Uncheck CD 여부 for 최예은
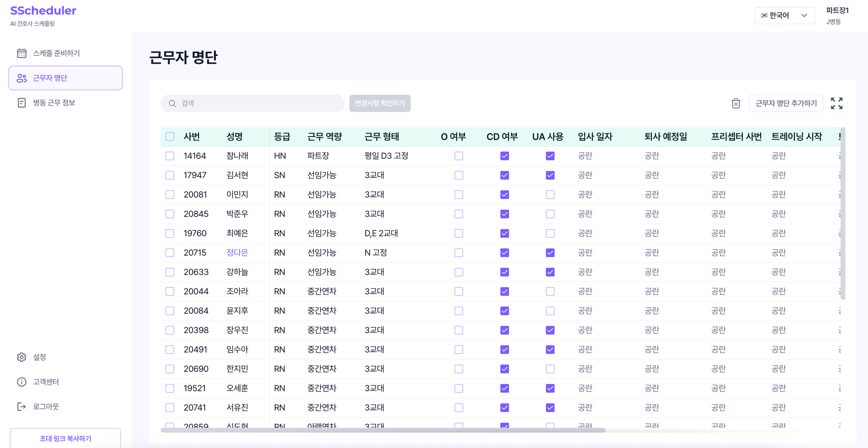This screenshot has width=868, height=448. coord(504,233)
